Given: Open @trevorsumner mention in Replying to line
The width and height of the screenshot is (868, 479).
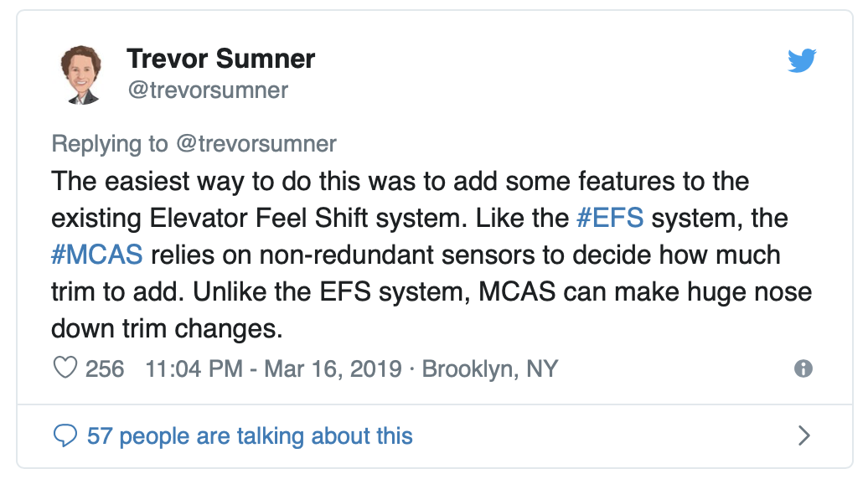Looking at the screenshot, I should pyautogui.click(x=255, y=143).
